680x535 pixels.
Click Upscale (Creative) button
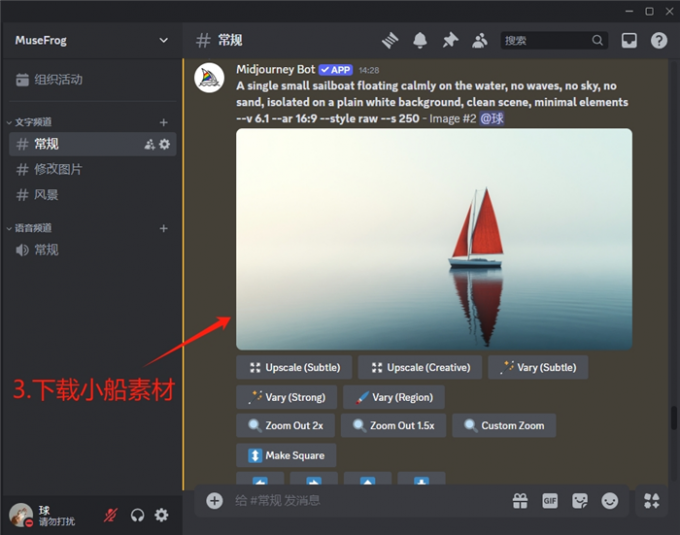pos(420,367)
